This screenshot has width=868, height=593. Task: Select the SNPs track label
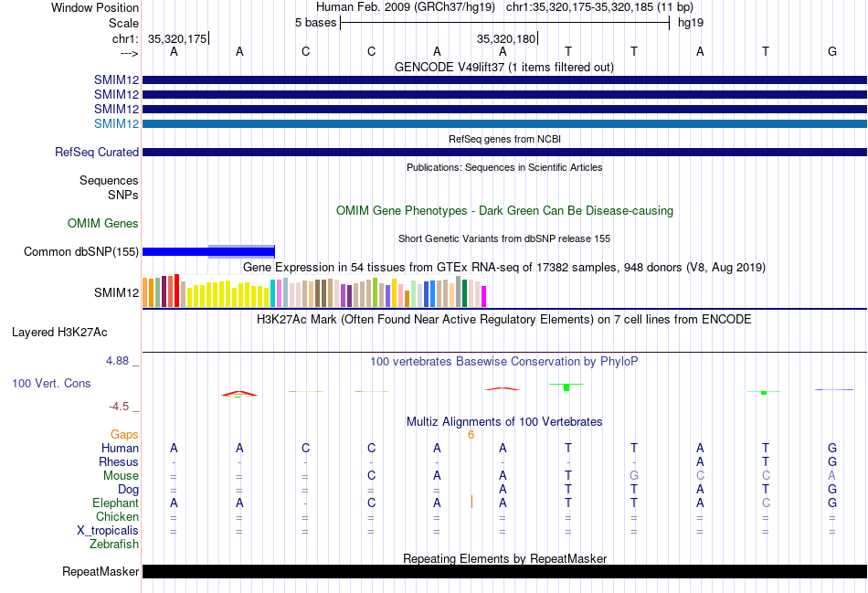(x=123, y=195)
